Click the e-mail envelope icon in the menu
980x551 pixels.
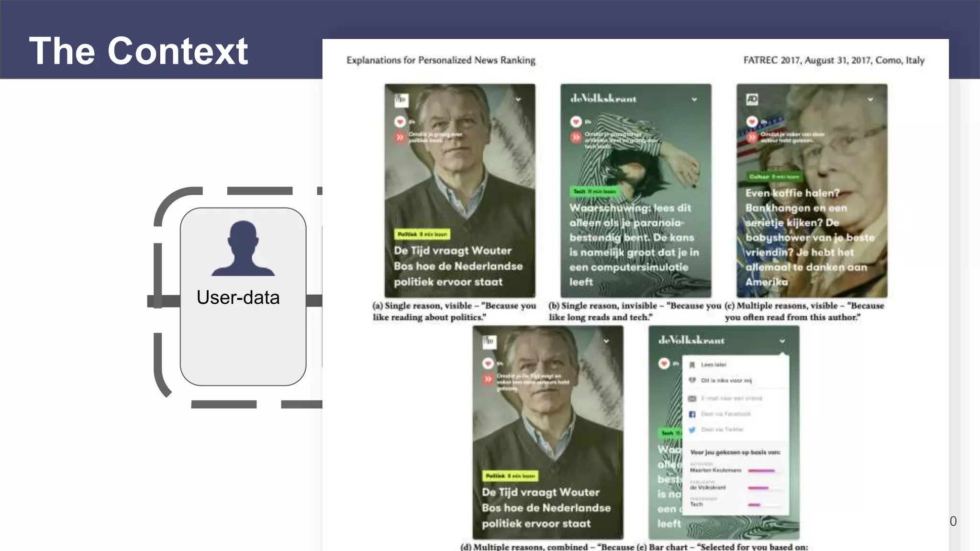(692, 398)
